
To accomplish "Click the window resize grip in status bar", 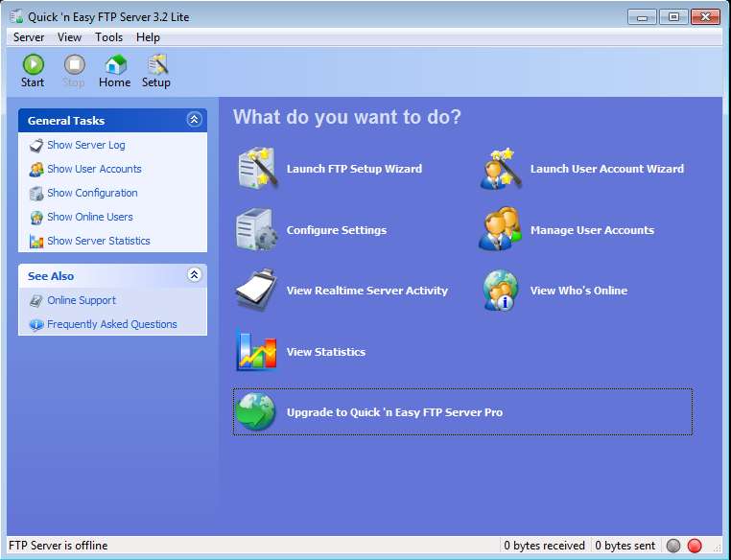I will 717,547.
